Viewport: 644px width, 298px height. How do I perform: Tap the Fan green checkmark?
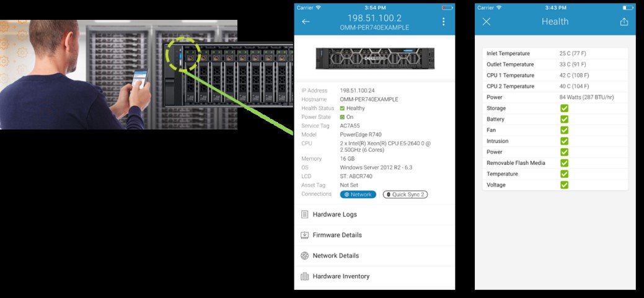(x=564, y=130)
